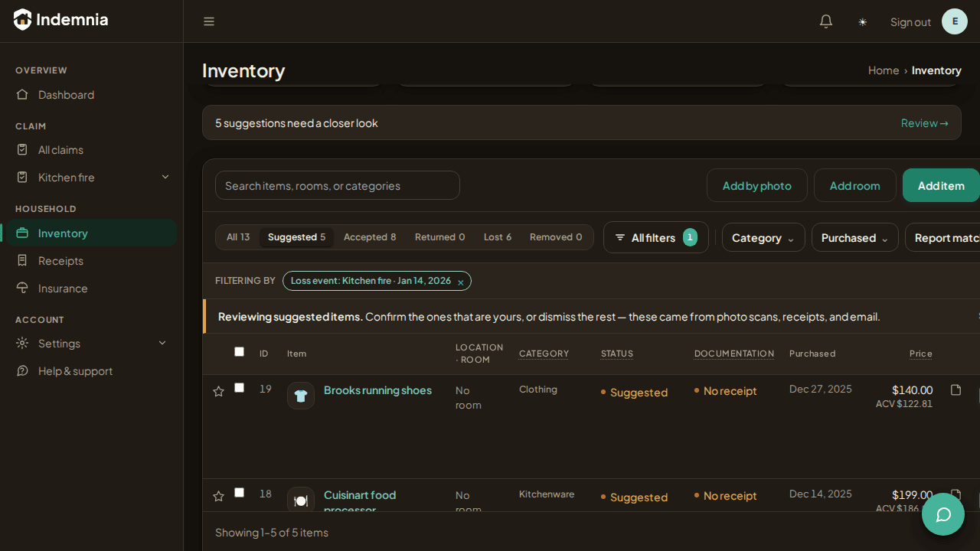980x551 pixels.
Task: Click the Home breadcrumb link
Action: point(884,70)
